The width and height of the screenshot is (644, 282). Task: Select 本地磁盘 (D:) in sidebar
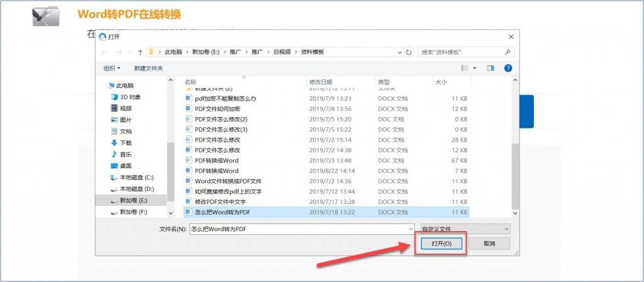click(x=131, y=189)
